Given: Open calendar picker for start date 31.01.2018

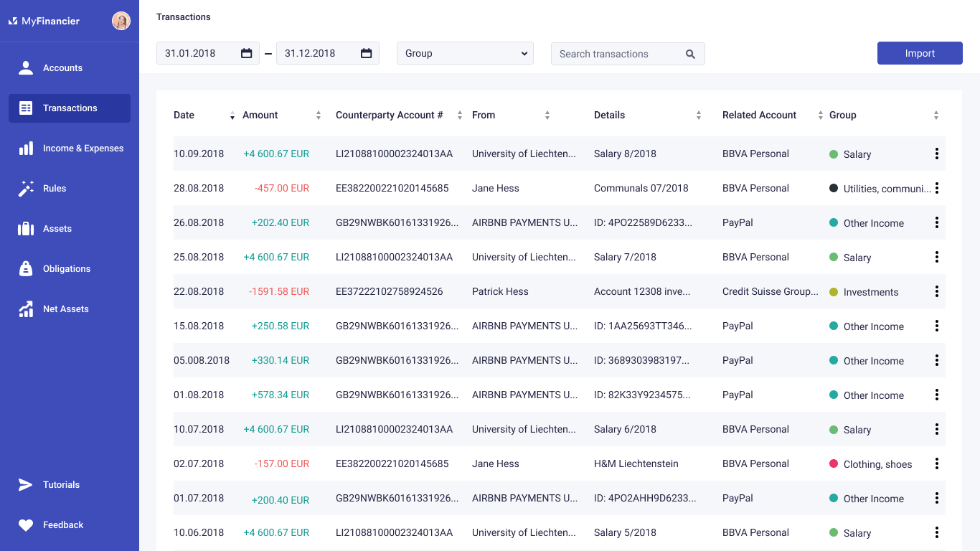Looking at the screenshot, I should pos(246,53).
